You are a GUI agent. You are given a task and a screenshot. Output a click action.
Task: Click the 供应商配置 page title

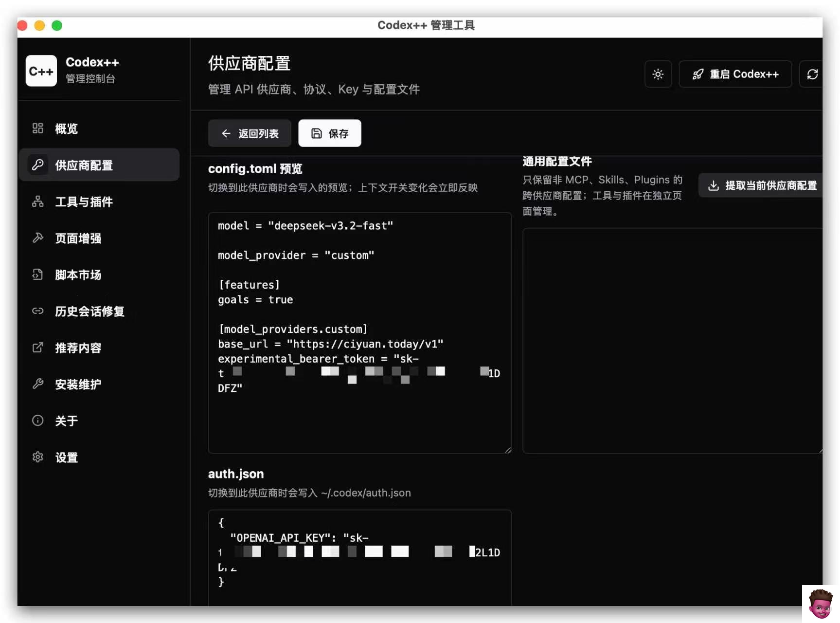[x=249, y=64]
